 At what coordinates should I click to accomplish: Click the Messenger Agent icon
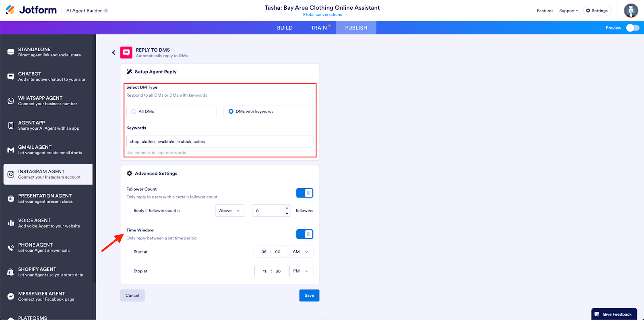click(x=11, y=297)
